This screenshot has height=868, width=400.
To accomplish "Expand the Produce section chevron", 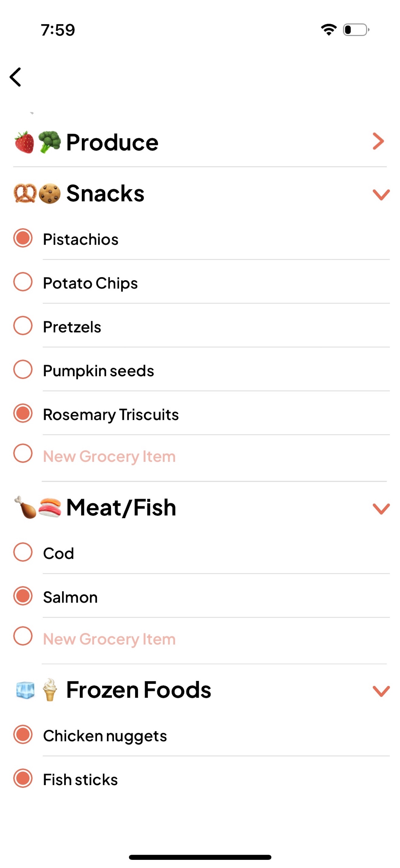I will click(378, 141).
